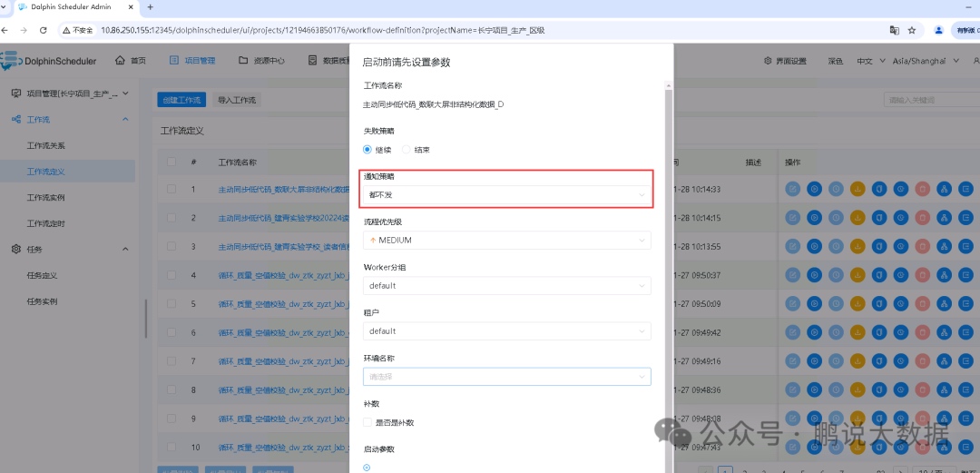This screenshot has height=473, width=980.
Task: Open the 流程优先级 MEDIUM dropdown
Action: (x=507, y=241)
